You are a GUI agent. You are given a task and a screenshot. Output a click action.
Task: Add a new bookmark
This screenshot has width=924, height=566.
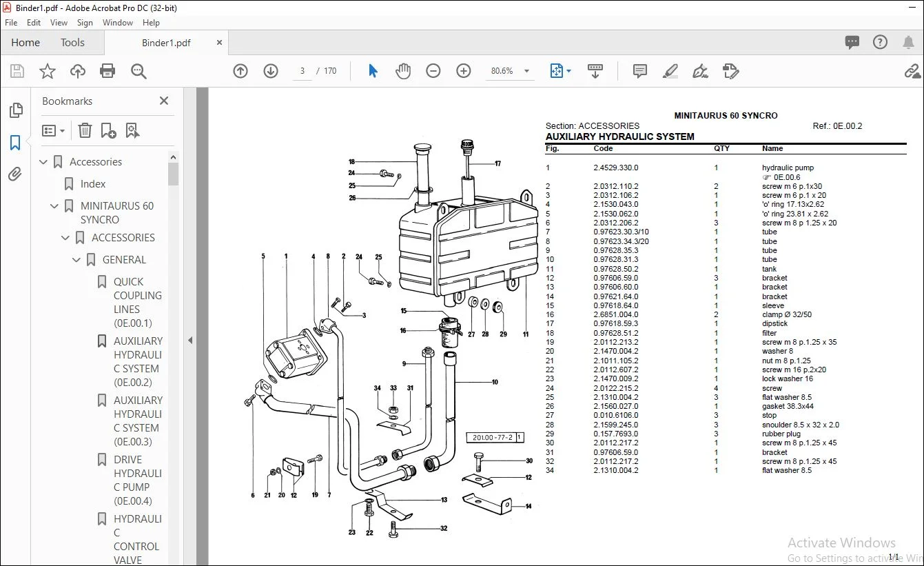[108, 130]
